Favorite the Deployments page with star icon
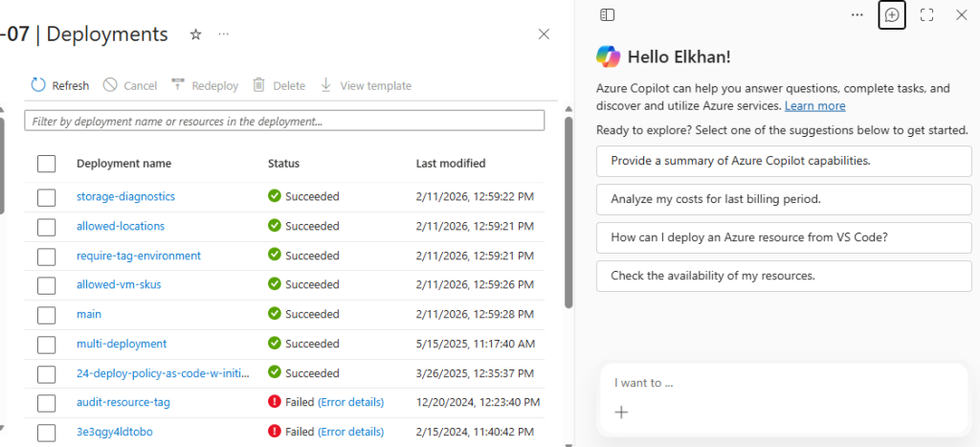Screen dimensions: 980x447 click(x=196, y=34)
